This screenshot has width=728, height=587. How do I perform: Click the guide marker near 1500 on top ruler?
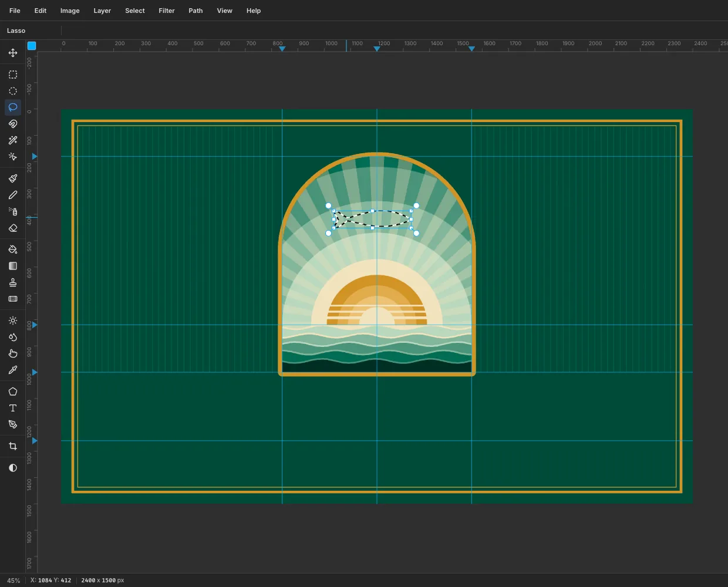tap(471, 49)
